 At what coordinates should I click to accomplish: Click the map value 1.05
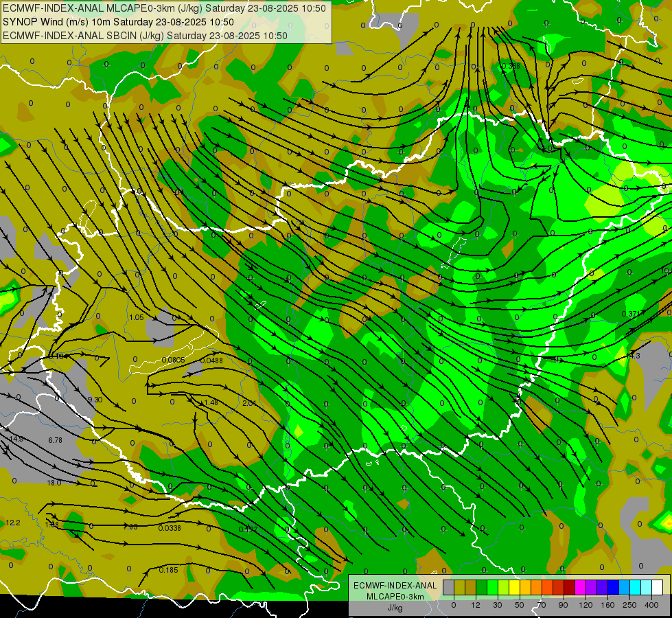coord(137,317)
